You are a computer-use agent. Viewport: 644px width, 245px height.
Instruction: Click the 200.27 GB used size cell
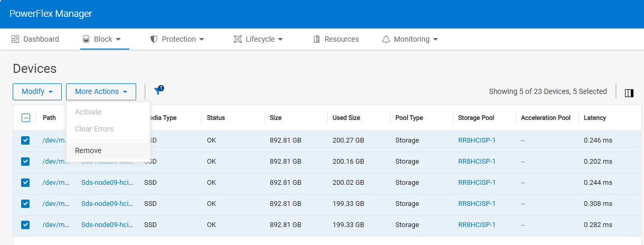348,140
